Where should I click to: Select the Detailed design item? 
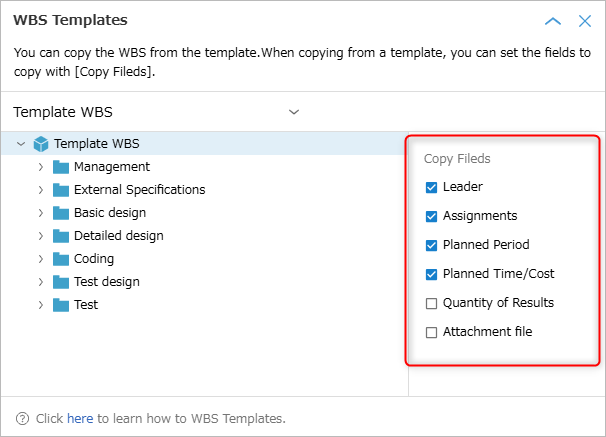coord(119,236)
